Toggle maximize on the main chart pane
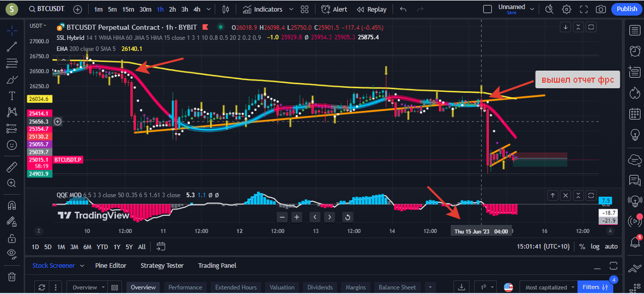Screen dimensions: 644x294 (591, 27)
